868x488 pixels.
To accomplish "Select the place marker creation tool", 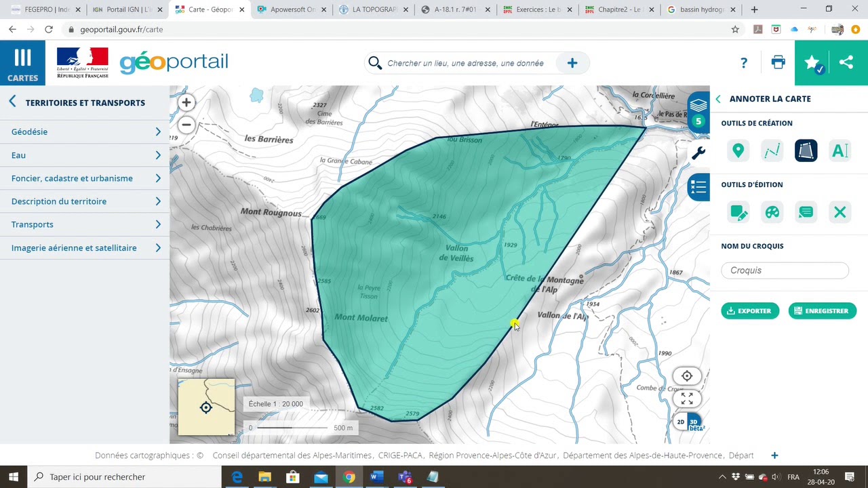I will click(738, 150).
